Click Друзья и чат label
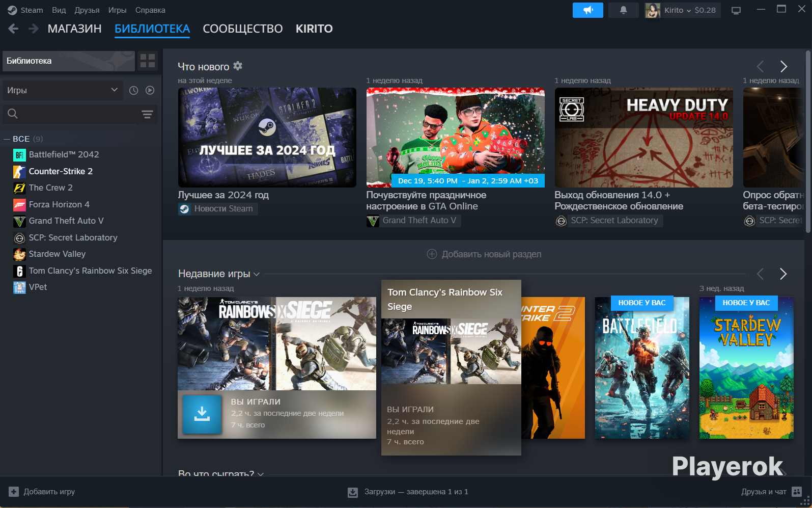The height and width of the screenshot is (508, 812). click(764, 492)
